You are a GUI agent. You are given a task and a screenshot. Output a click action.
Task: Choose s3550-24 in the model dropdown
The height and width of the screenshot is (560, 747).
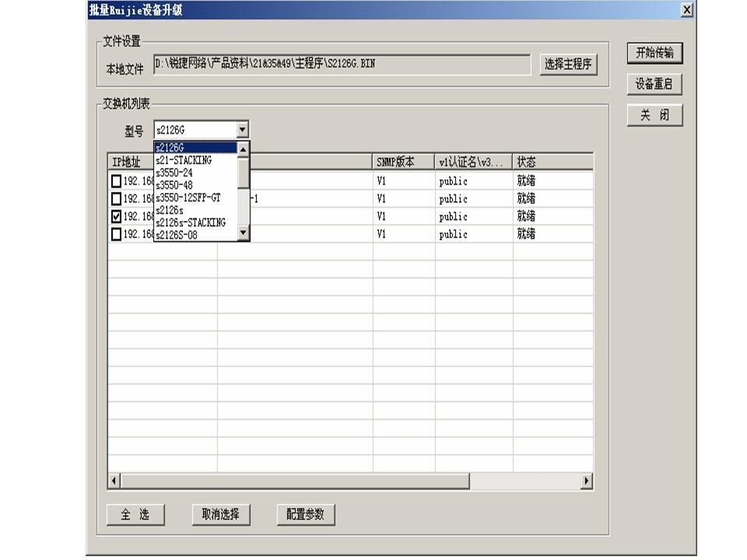click(174, 173)
